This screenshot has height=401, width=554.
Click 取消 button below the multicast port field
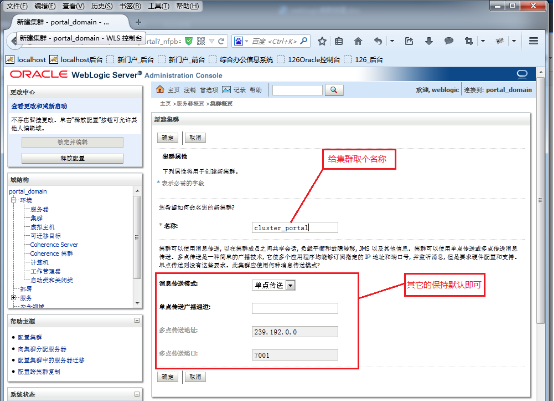pos(195,377)
